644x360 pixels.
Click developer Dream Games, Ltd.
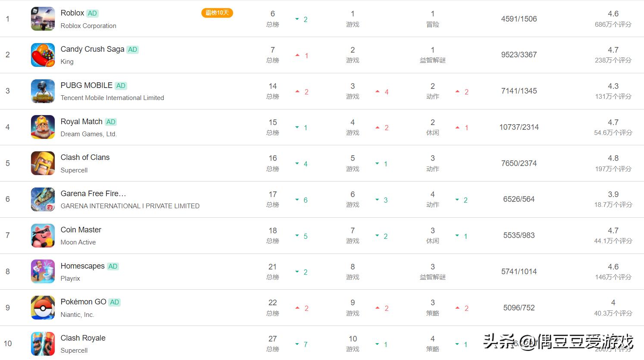tap(89, 134)
